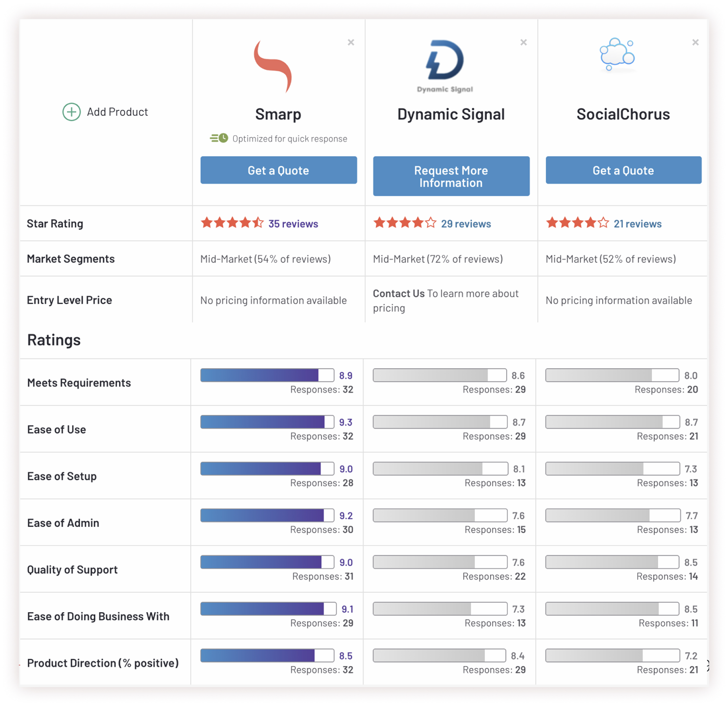Click Smarp's star rating stars

coord(232,223)
